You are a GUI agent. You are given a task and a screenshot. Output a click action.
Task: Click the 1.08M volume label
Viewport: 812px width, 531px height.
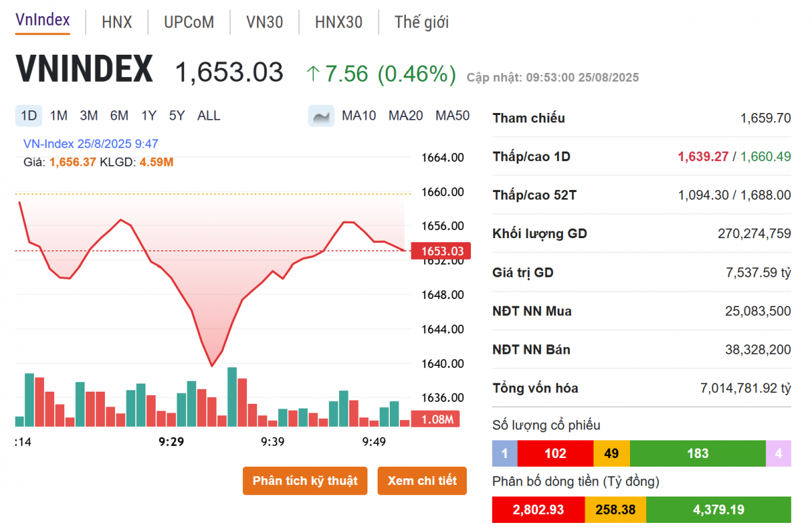tap(436, 419)
